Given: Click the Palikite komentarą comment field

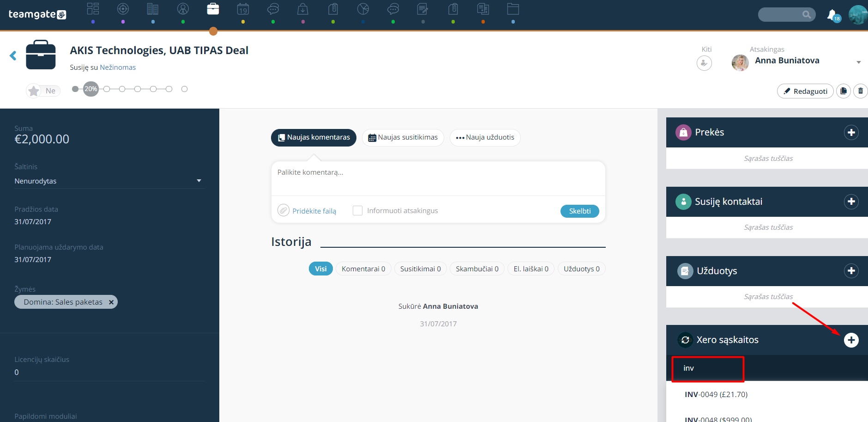Looking at the screenshot, I should click(438, 178).
